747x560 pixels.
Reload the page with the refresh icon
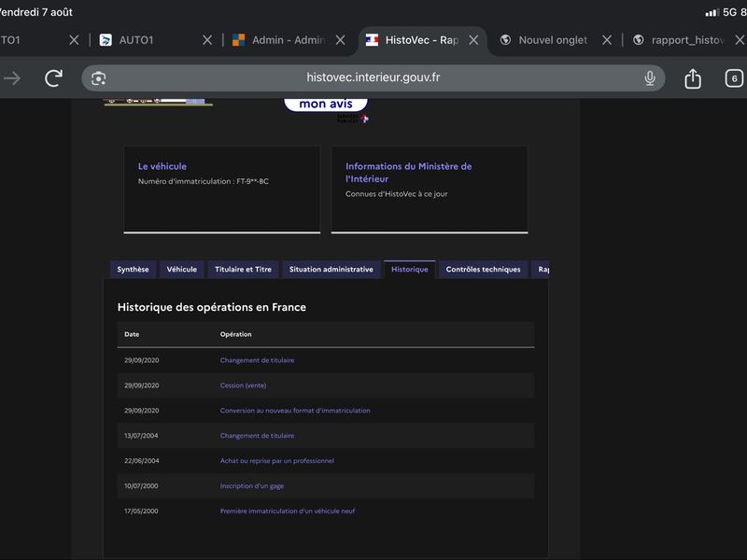[x=53, y=78]
